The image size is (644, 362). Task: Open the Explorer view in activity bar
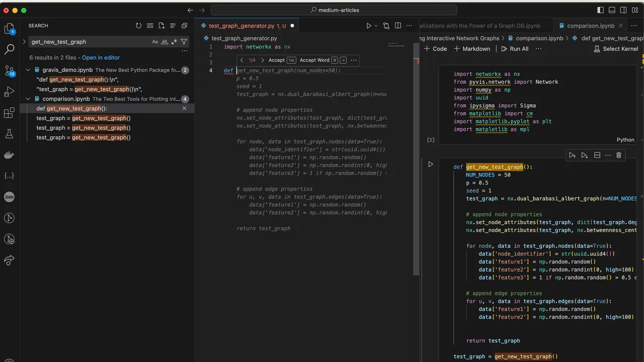pos(9,29)
